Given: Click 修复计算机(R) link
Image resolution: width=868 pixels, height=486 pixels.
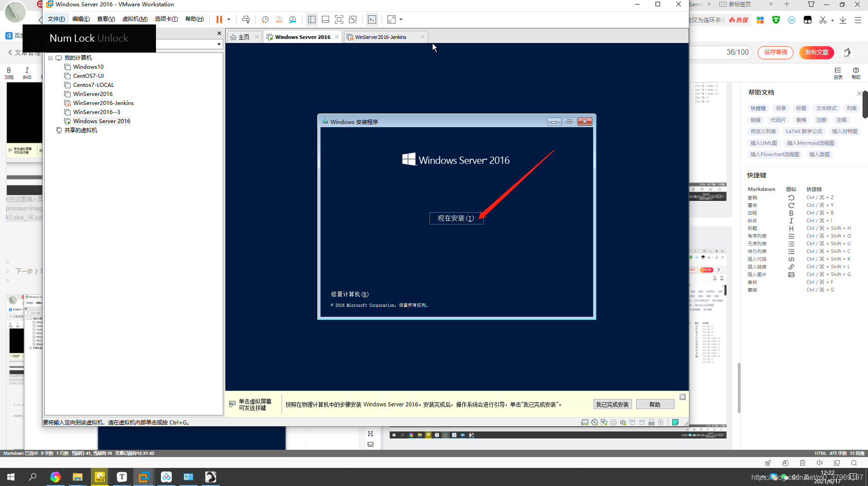Looking at the screenshot, I should click(x=349, y=294).
